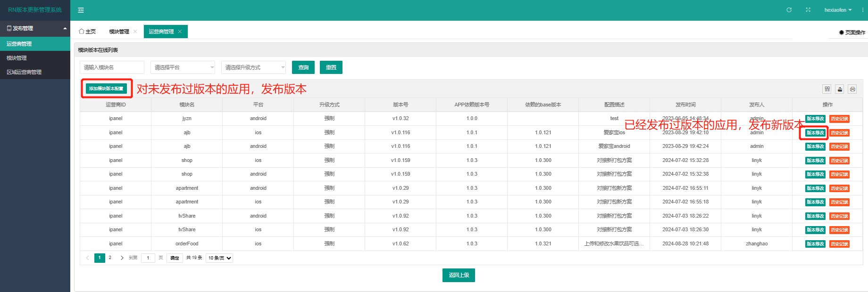
Task: Collapse the sidebar with the hamburger icon
Action: [81, 10]
